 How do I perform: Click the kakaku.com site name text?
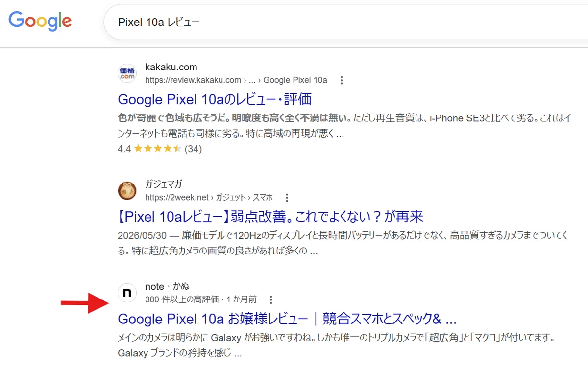(171, 67)
